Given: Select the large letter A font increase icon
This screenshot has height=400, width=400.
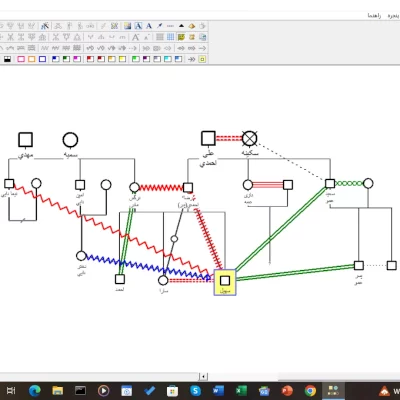Looking at the screenshot, I should point(135,37).
